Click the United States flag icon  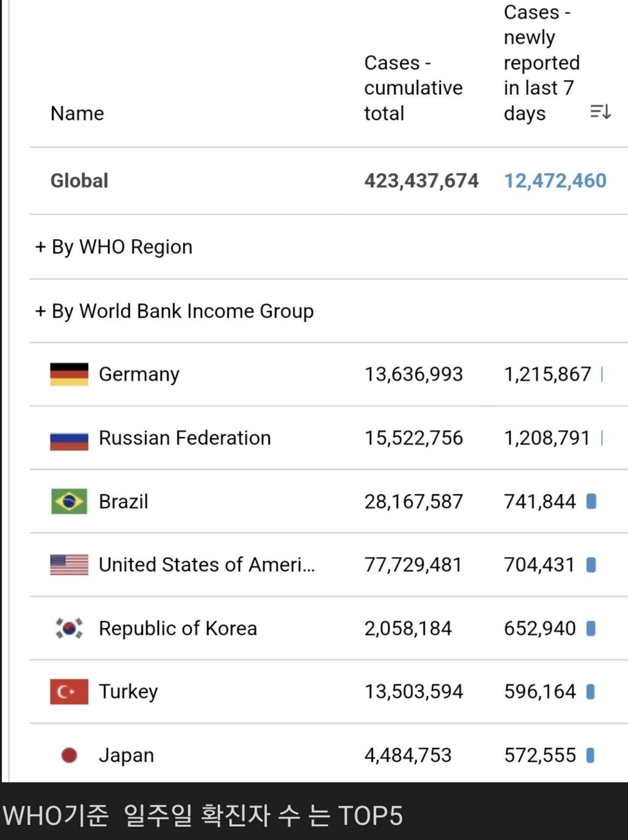coord(69,565)
